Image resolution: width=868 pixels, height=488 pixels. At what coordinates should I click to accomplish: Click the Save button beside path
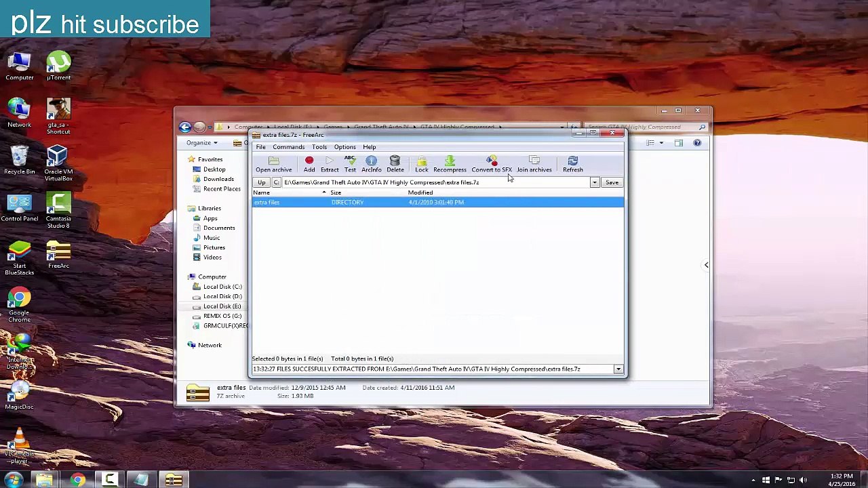click(x=612, y=182)
